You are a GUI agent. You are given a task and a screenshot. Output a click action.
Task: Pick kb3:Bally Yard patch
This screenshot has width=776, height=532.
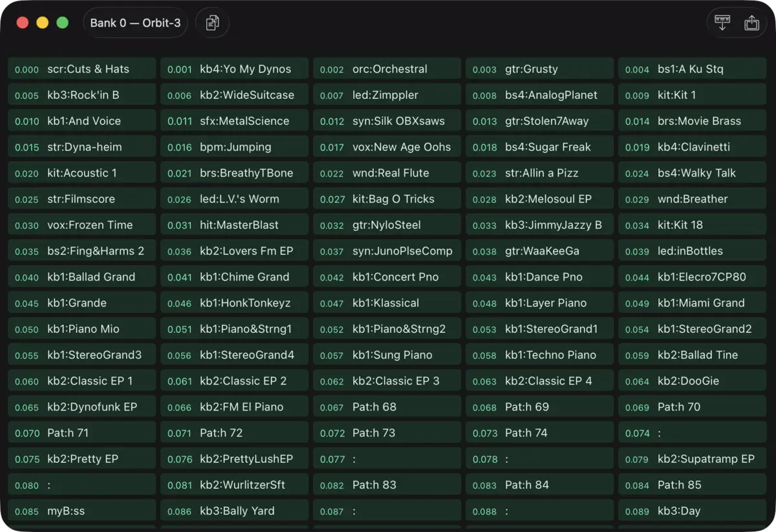click(235, 511)
